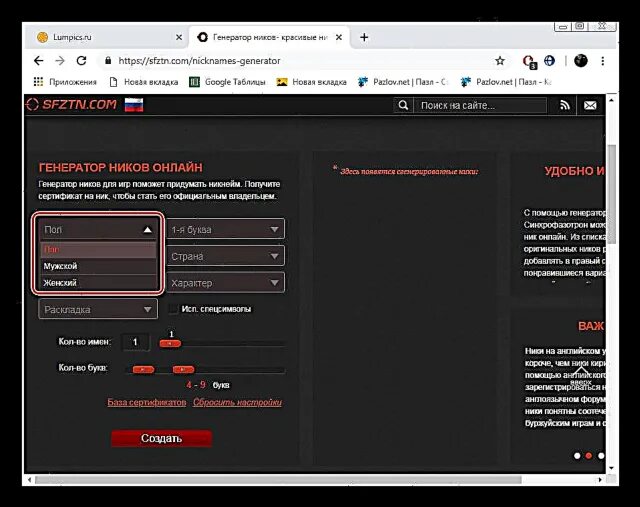Click the Кол-во имен number field
This screenshot has width=640, height=507.
coord(135,342)
